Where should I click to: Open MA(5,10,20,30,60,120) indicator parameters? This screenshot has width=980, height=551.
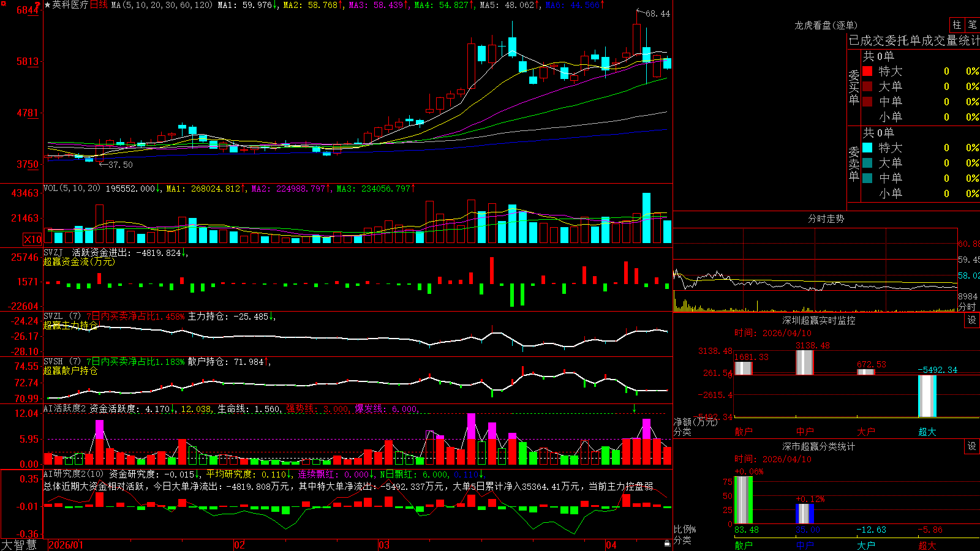pos(162,5)
